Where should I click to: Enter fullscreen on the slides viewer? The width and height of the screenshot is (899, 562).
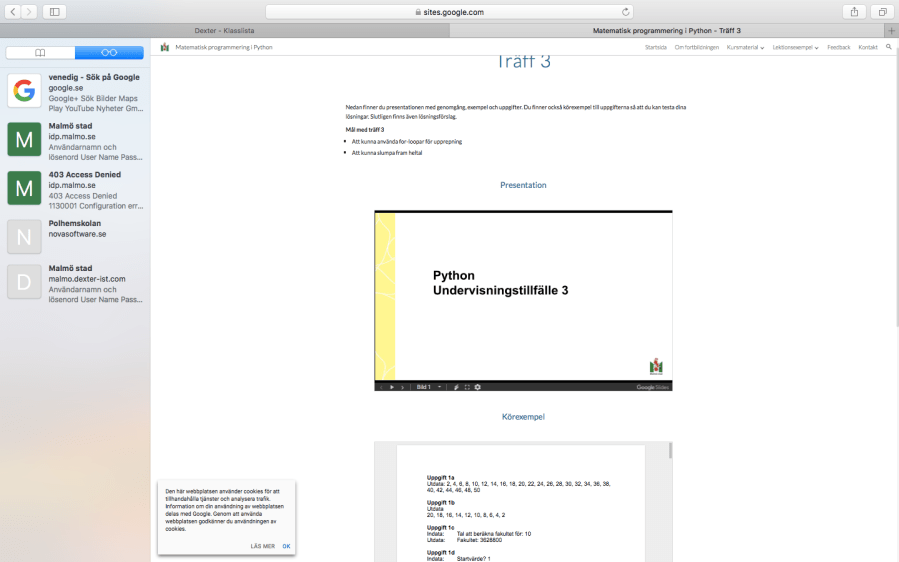pos(466,387)
